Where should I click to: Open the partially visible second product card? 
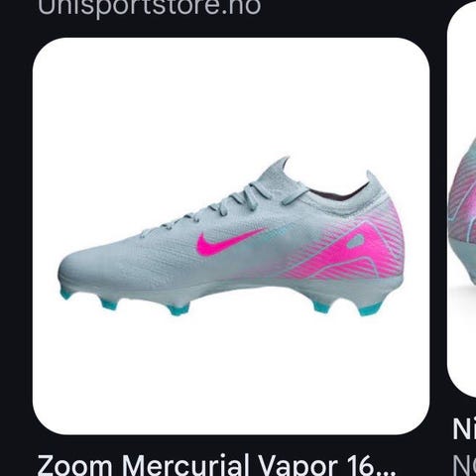461,198
